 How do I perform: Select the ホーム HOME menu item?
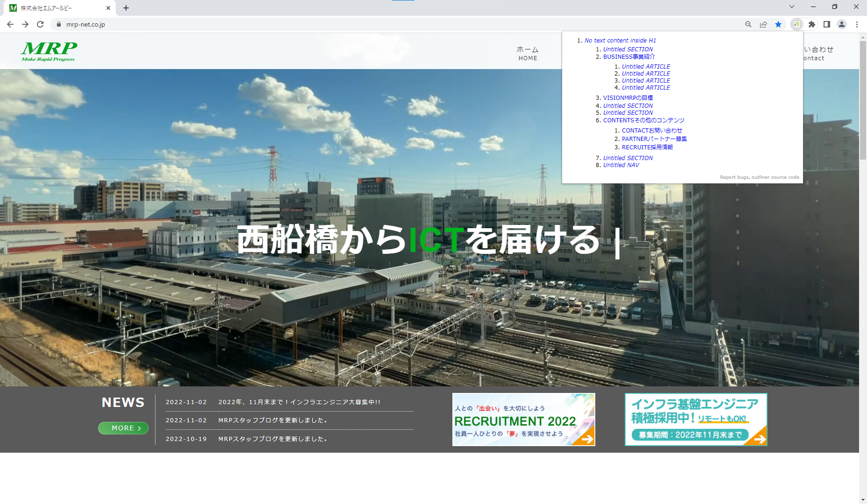click(x=528, y=53)
